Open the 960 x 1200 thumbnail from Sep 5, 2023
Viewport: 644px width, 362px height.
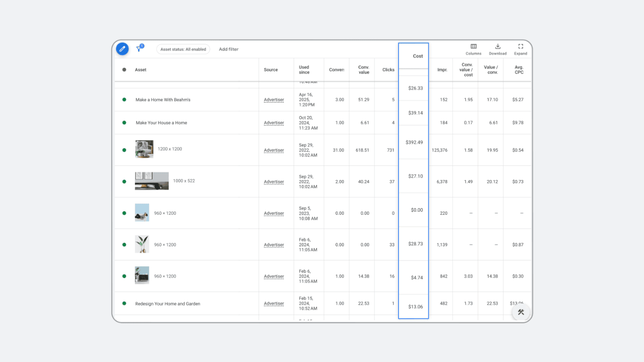142,213
